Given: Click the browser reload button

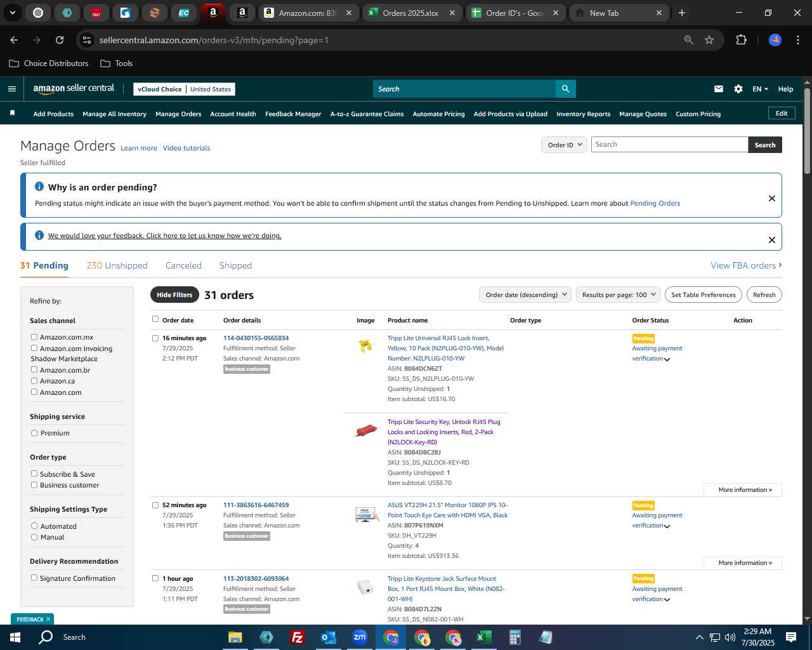Looking at the screenshot, I should (60, 40).
